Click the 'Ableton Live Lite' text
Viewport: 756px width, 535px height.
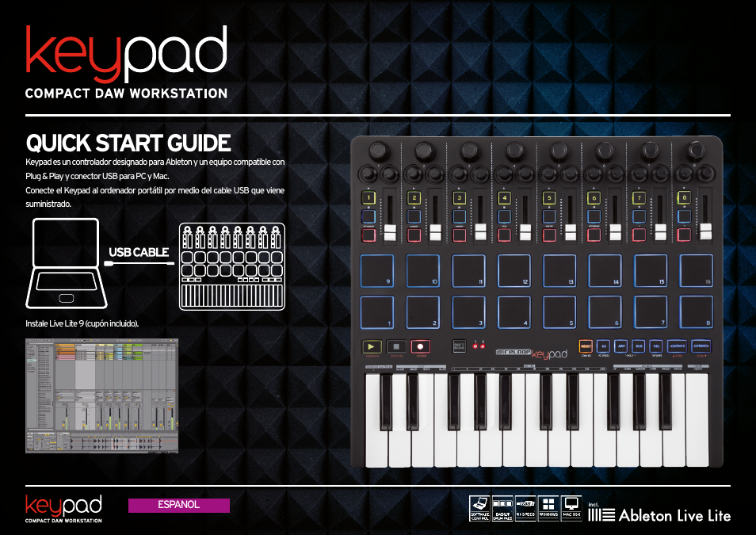click(x=674, y=515)
